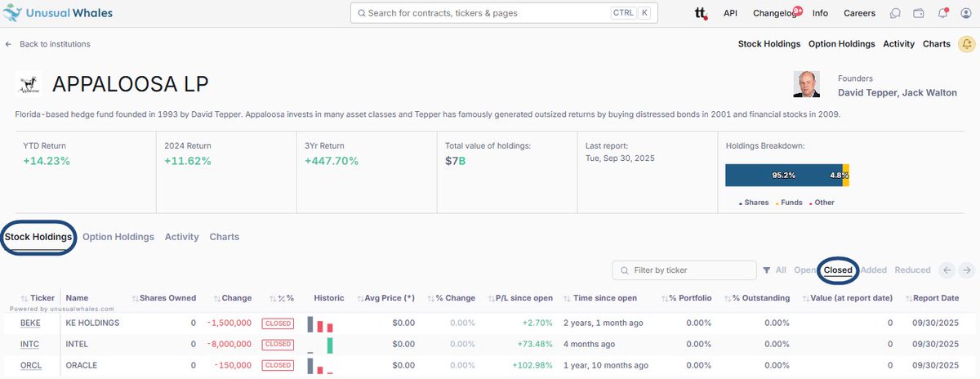
Task: Open the tastytrade 'tt' icon
Action: [700, 13]
